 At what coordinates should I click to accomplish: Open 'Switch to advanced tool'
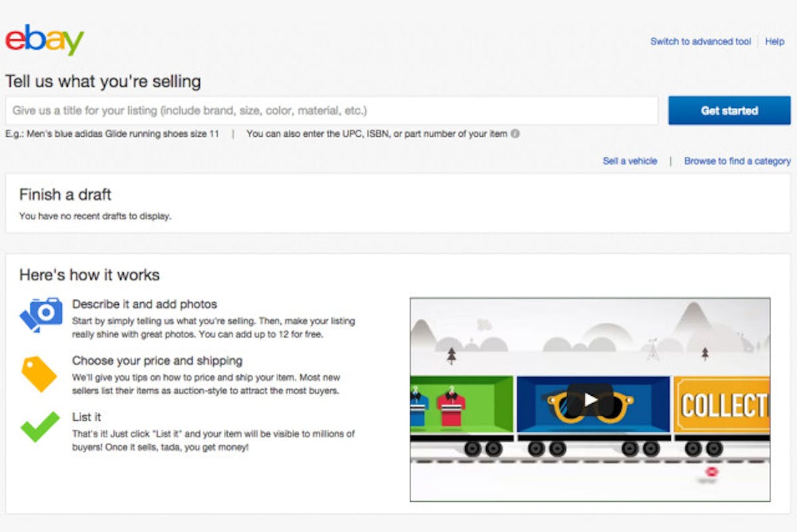pyautogui.click(x=700, y=41)
